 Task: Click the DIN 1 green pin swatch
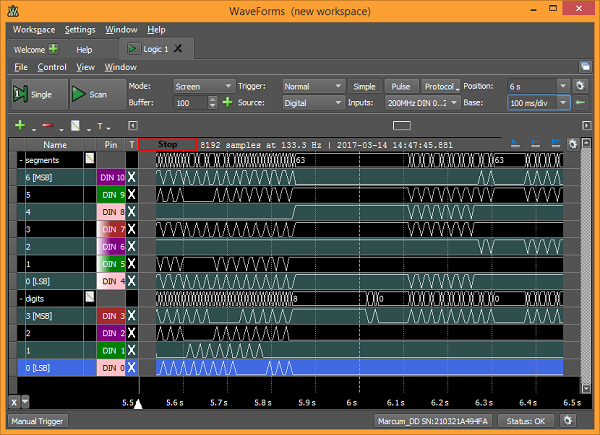click(x=111, y=350)
